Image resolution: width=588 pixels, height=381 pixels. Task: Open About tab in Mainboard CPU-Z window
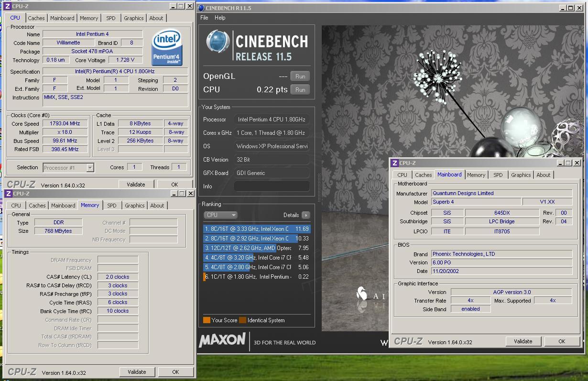tap(544, 175)
